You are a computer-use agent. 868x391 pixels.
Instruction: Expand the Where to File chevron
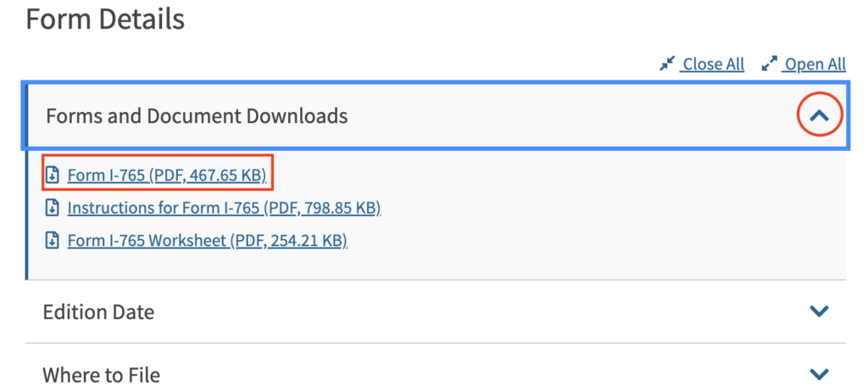[x=819, y=374]
